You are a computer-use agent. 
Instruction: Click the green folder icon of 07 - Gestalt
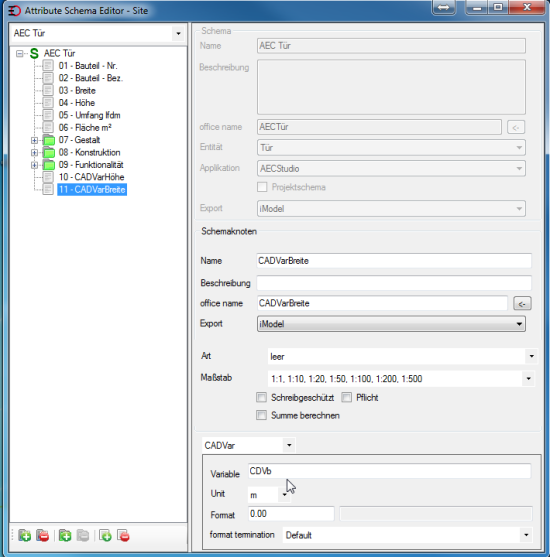49,140
